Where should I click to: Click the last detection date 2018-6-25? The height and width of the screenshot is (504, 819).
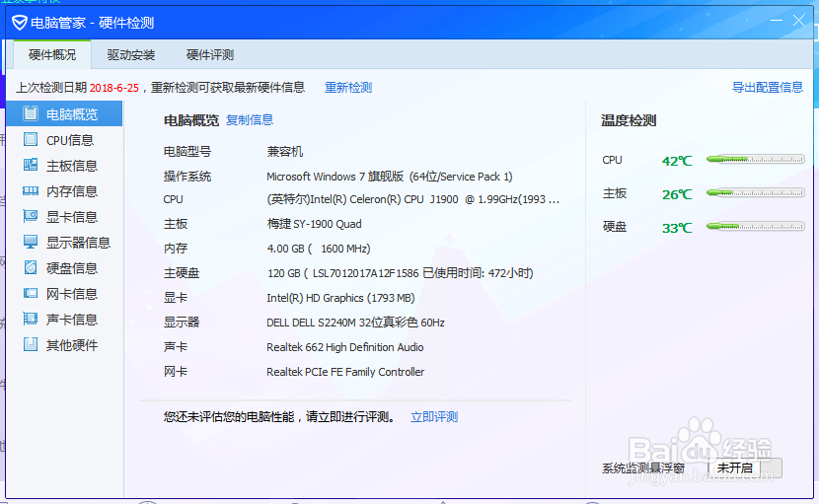(x=114, y=88)
